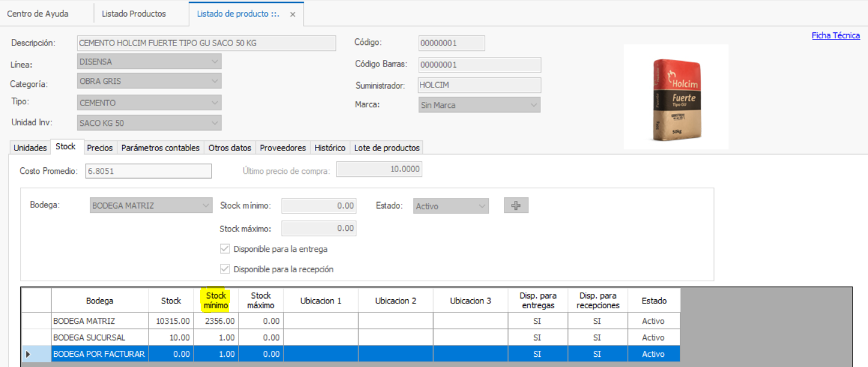Click the Holcim cement product image
This screenshot has width=868, height=367.
click(676, 97)
